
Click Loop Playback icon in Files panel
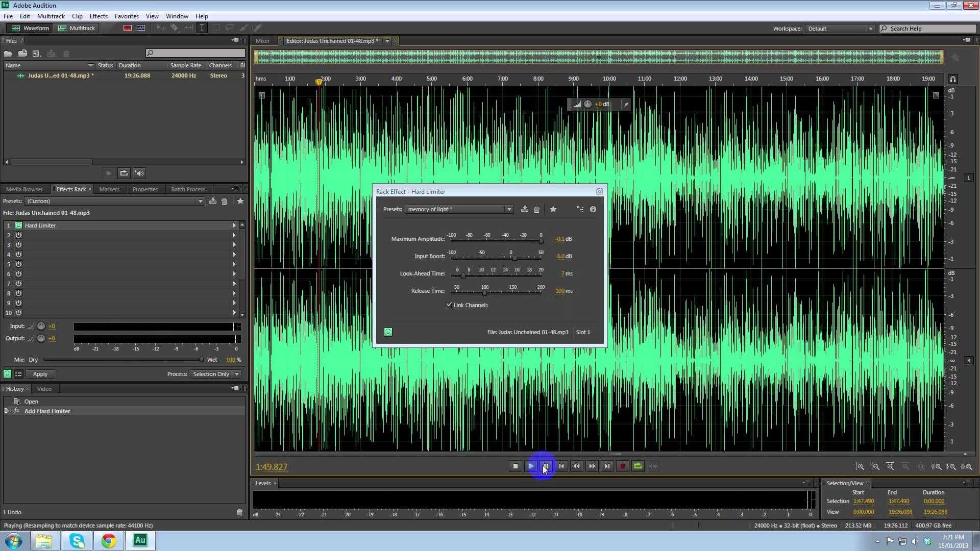124,173
